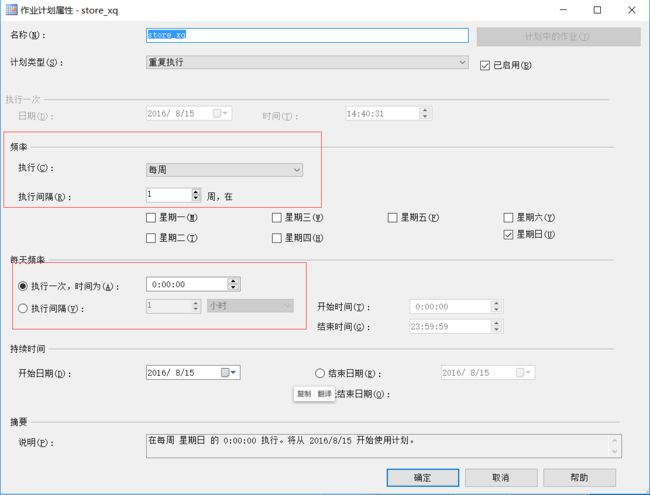Check the Monday (星期一) checkbox

151,218
